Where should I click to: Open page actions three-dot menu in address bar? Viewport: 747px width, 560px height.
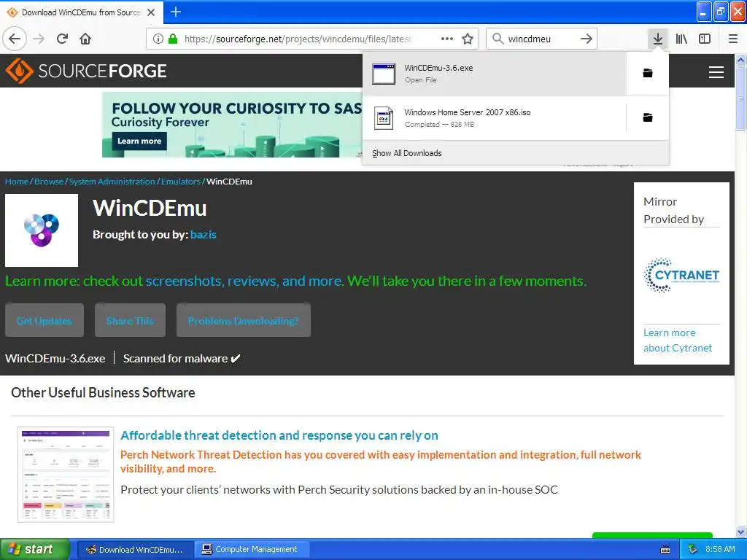[447, 39]
